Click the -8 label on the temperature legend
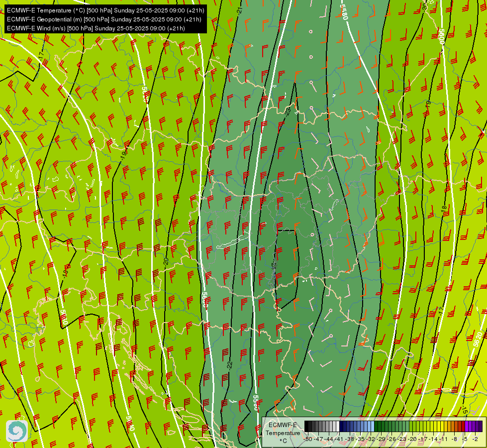 point(454,439)
